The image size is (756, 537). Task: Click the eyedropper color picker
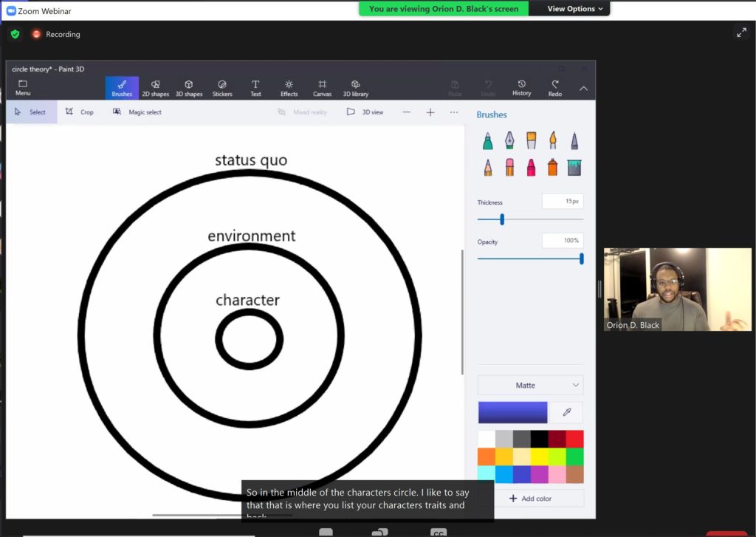click(x=566, y=412)
